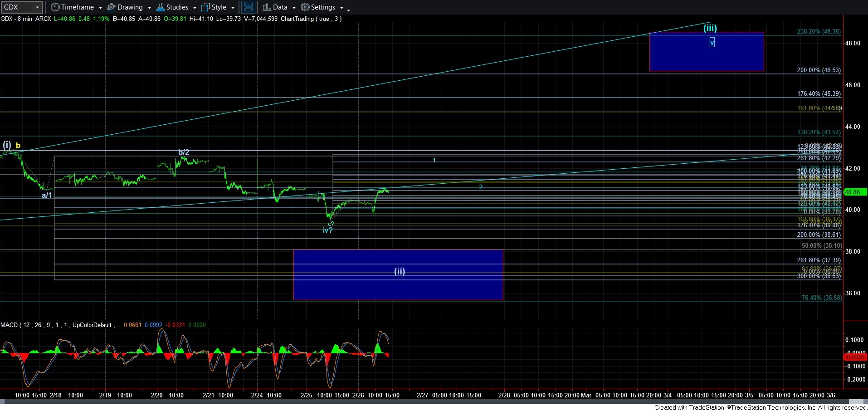Open the Style menu label
Image resolution: width=868 pixels, height=411 pixels.
219,7
